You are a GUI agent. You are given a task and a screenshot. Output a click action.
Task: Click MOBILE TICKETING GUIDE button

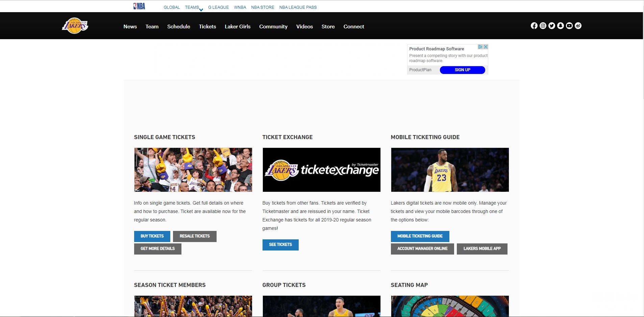pyautogui.click(x=420, y=236)
